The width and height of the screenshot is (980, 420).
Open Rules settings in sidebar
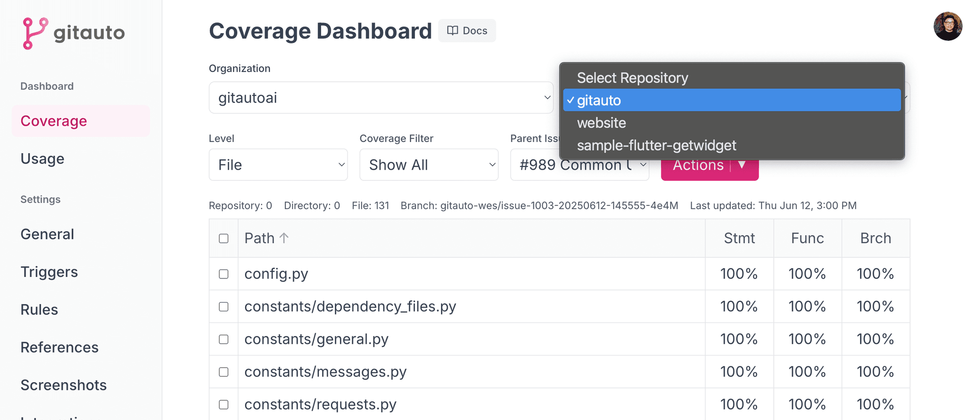(39, 310)
